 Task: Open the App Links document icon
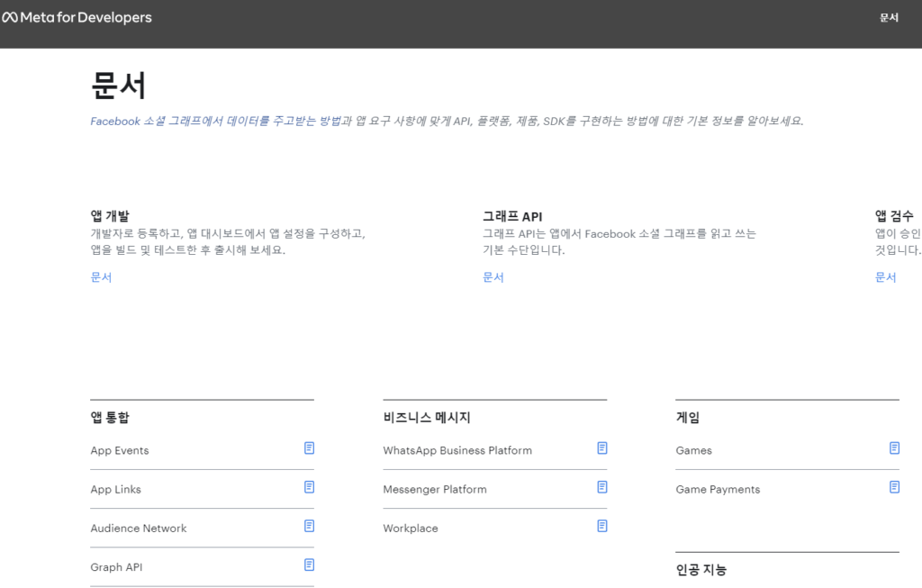(310, 487)
